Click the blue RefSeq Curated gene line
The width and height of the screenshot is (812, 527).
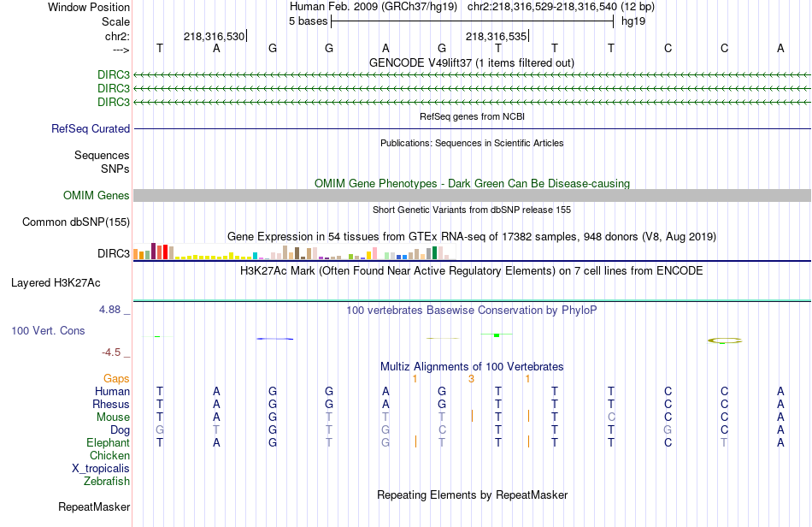(473, 128)
